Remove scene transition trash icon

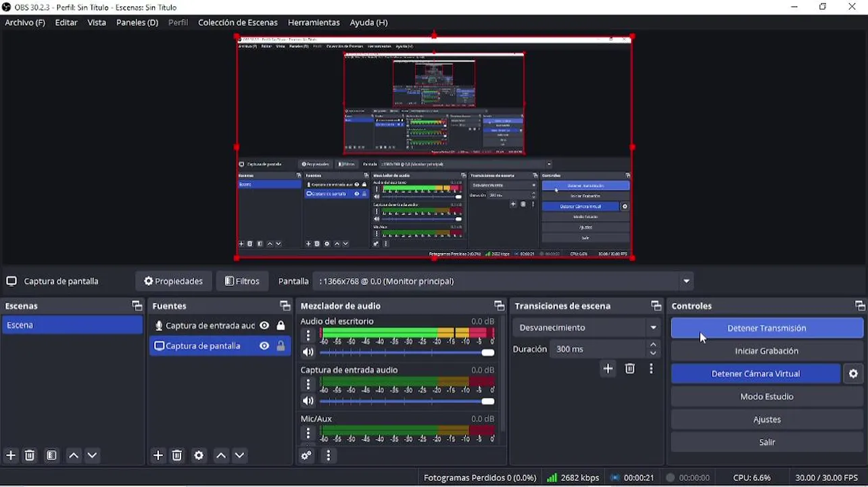(x=630, y=369)
